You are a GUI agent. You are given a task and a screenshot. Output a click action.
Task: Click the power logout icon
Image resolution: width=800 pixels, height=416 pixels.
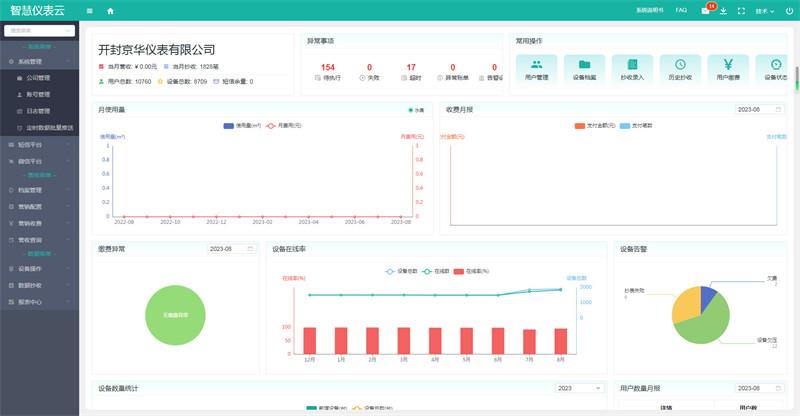[787, 11]
